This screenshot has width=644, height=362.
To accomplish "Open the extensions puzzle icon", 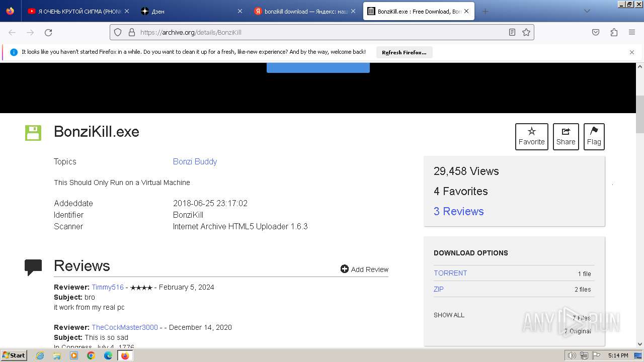I will (x=614, y=32).
